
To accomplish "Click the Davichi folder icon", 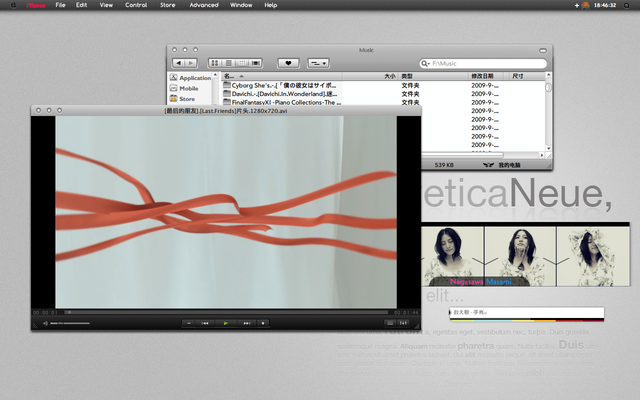I will pyautogui.click(x=227, y=93).
